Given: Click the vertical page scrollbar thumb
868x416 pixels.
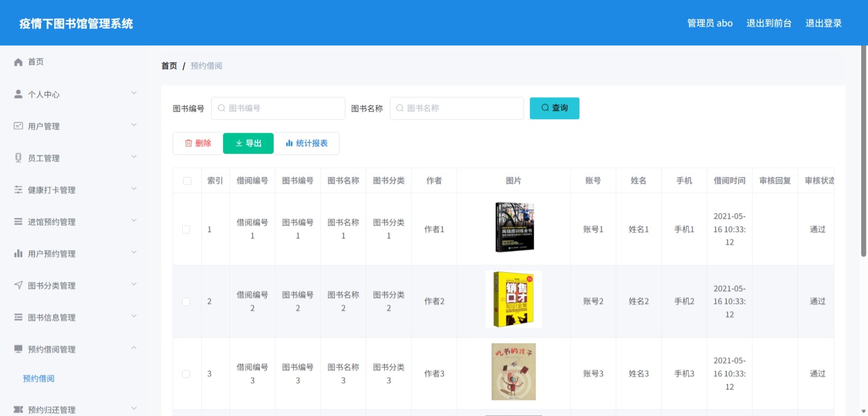Looking at the screenshot, I should (x=864, y=151).
